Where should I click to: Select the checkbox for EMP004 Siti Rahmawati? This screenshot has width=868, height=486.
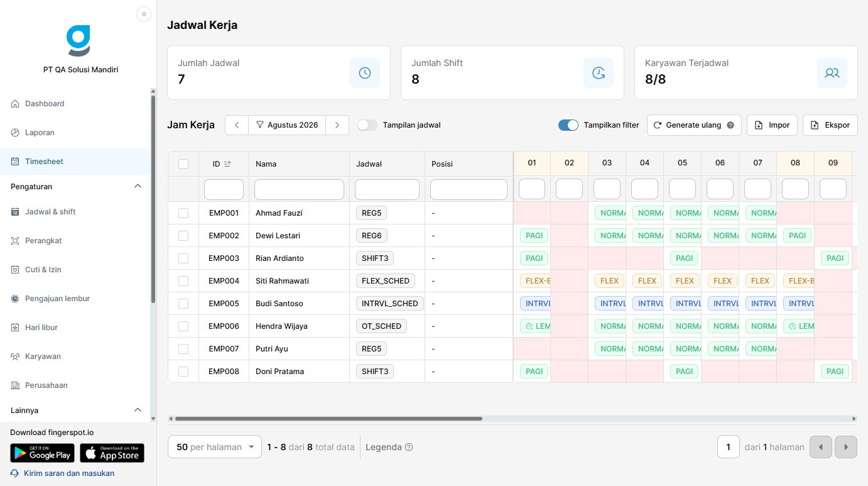pos(183,281)
